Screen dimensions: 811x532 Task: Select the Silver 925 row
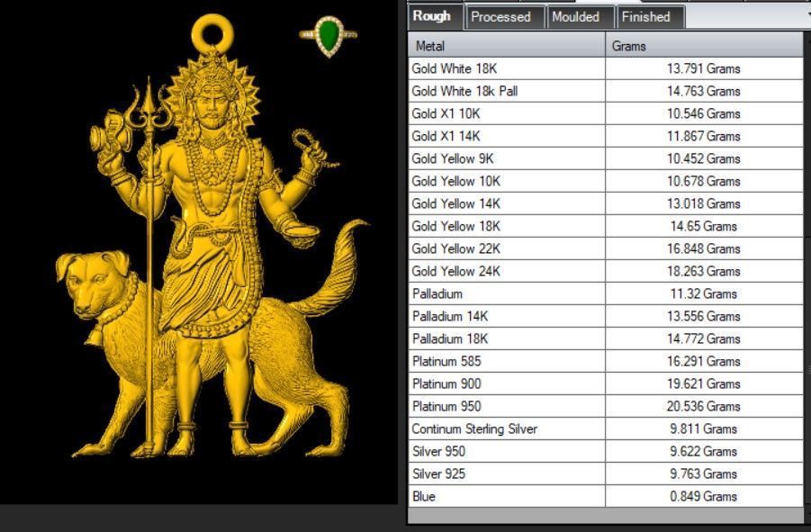click(x=605, y=473)
